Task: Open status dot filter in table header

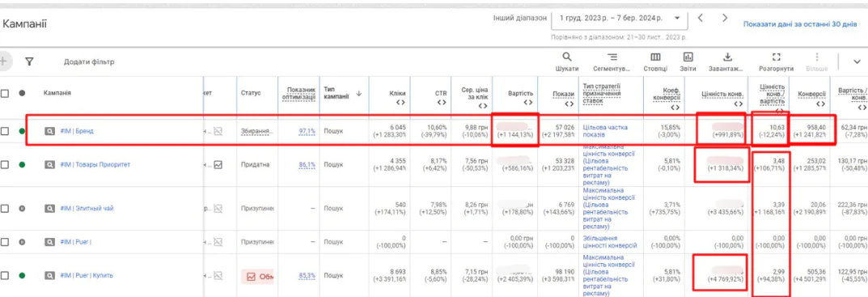Action: (x=22, y=93)
